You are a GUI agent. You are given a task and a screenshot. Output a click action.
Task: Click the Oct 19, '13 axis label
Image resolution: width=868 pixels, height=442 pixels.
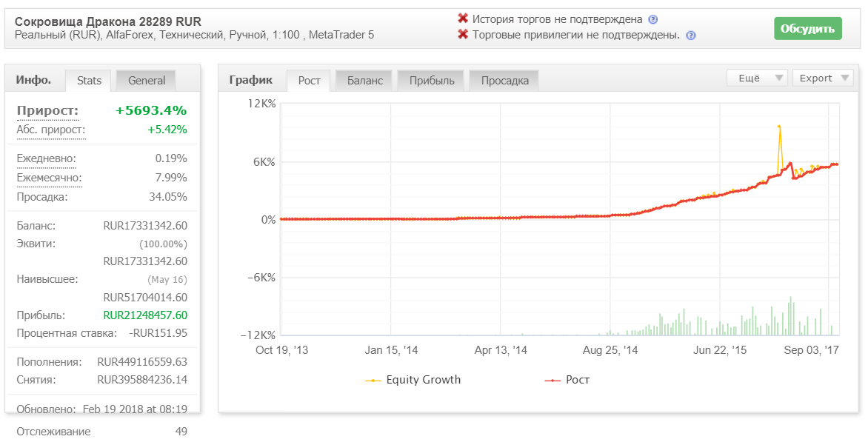point(281,350)
